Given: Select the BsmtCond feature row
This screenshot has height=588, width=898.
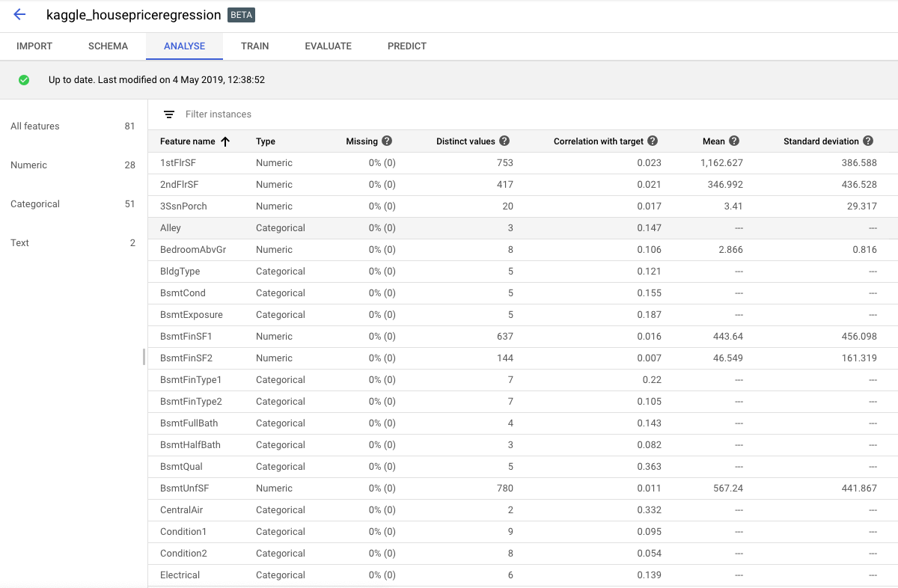Looking at the screenshot, I should [523, 293].
